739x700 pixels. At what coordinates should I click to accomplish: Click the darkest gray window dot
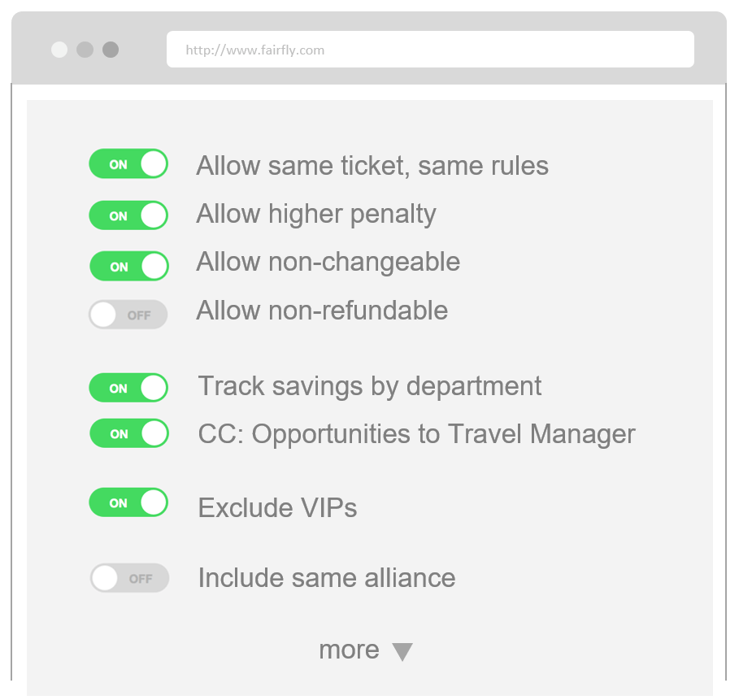point(111,50)
